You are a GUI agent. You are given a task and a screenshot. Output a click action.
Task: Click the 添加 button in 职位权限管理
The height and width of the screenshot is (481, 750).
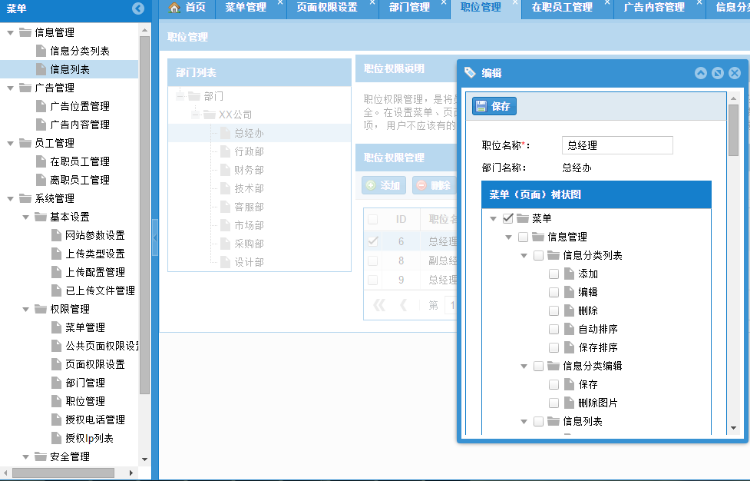point(384,185)
